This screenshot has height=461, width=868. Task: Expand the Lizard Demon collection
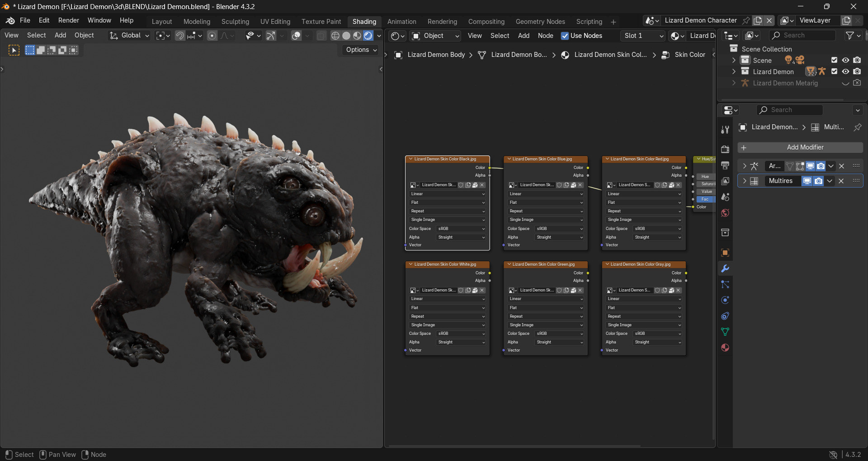[734, 71]
